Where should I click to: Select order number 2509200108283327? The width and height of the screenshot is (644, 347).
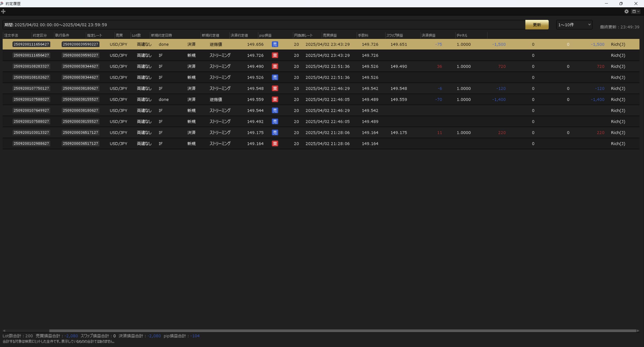31,67
